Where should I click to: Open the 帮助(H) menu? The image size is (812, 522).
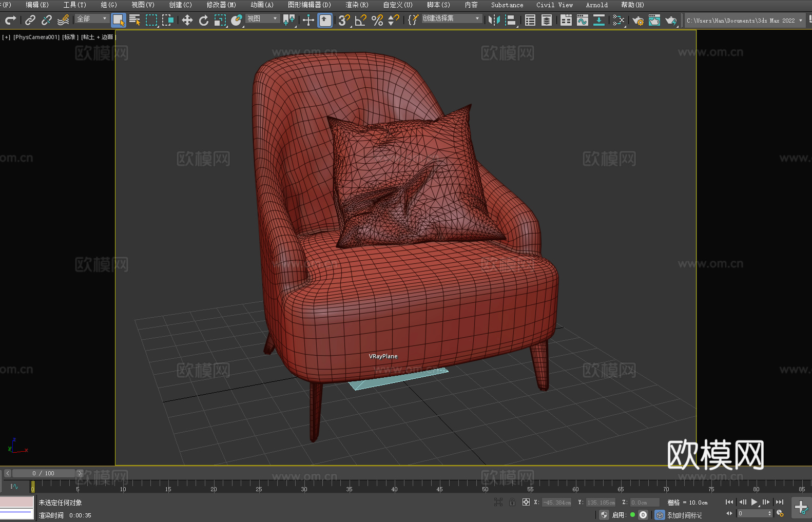[632, 5]
